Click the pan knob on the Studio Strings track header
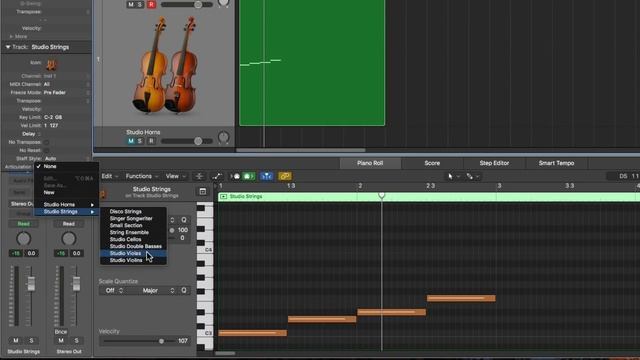Screen dimensions: 640x360 tap(223, 3)
